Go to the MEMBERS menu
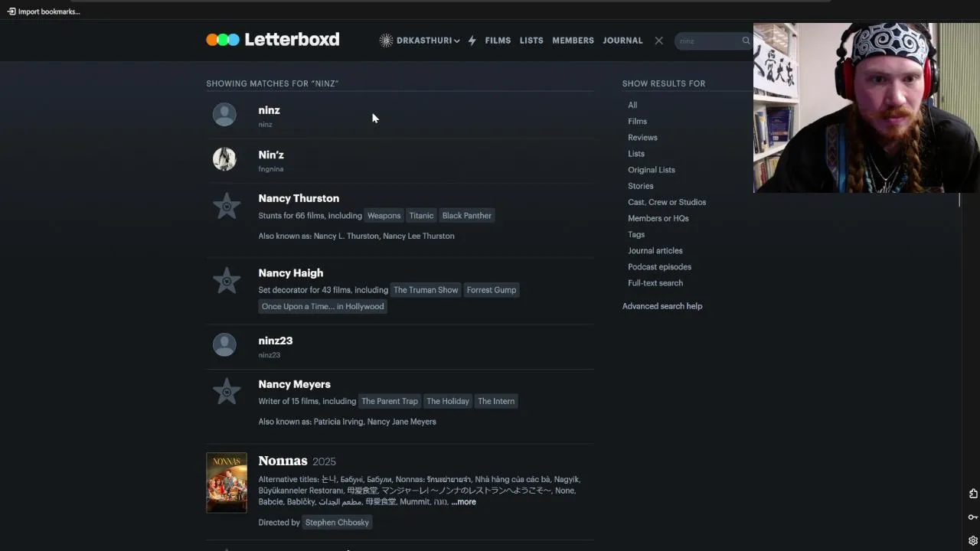 [x=573, y=41]
